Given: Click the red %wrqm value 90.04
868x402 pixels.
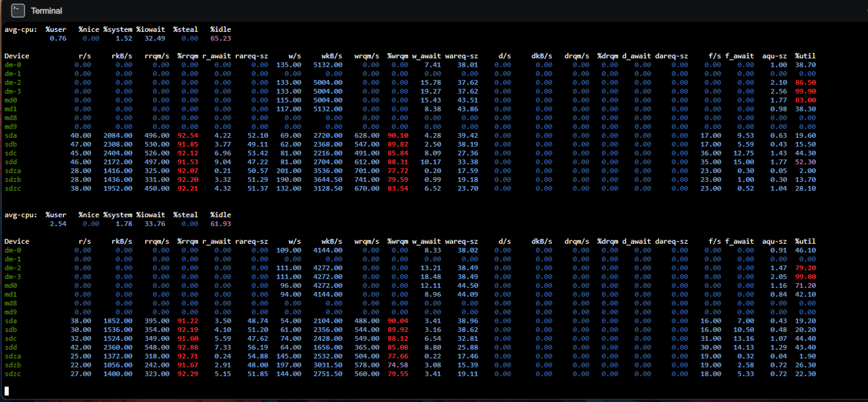Looking at the screenshot, I should coord(398,321).
